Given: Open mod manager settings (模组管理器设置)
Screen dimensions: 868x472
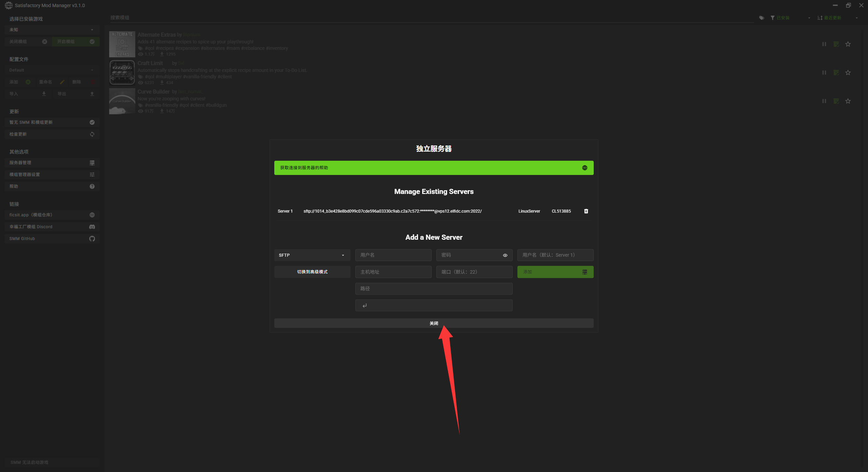Looking at the screenshot, I should pos(52,175).
